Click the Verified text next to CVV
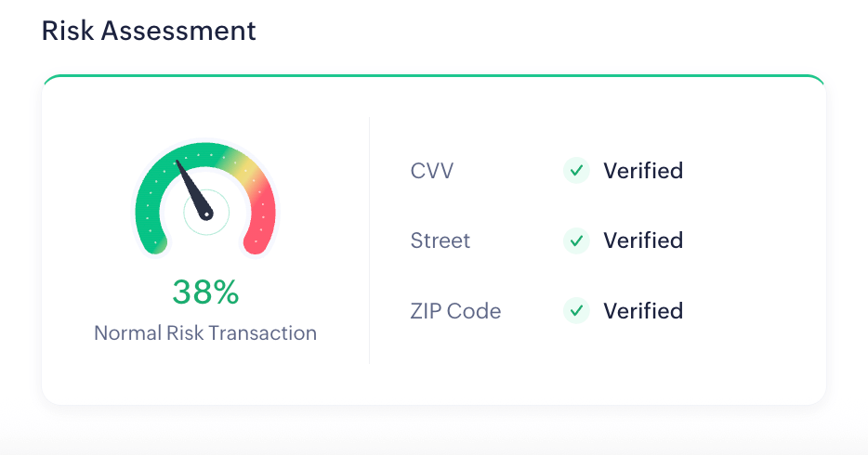This screenshot has height=455, width=868. (643, 171)
